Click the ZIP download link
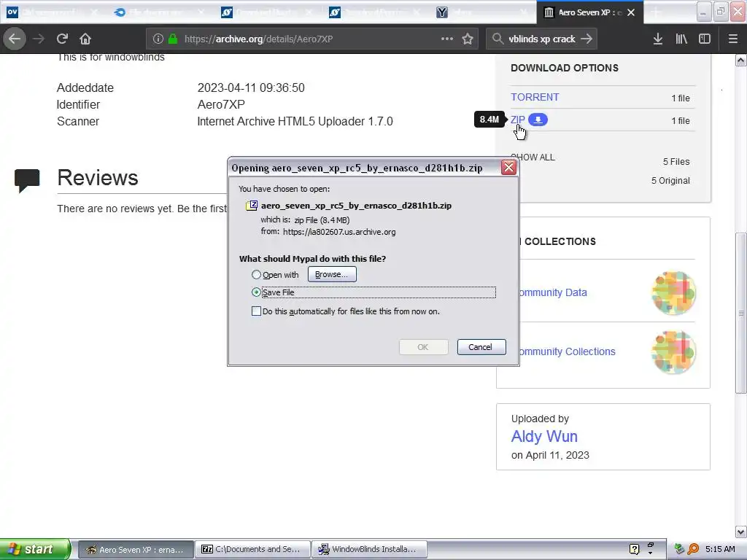 point(518,120)
